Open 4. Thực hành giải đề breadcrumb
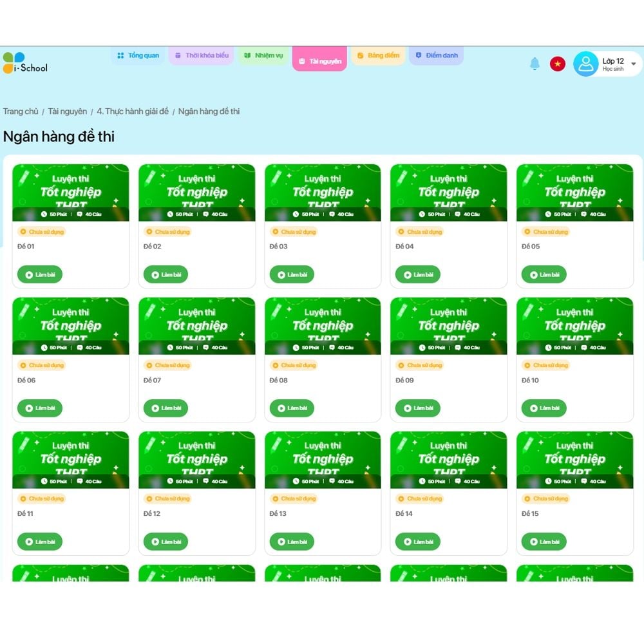The image size is (644, 644). (x=133, y=111)
